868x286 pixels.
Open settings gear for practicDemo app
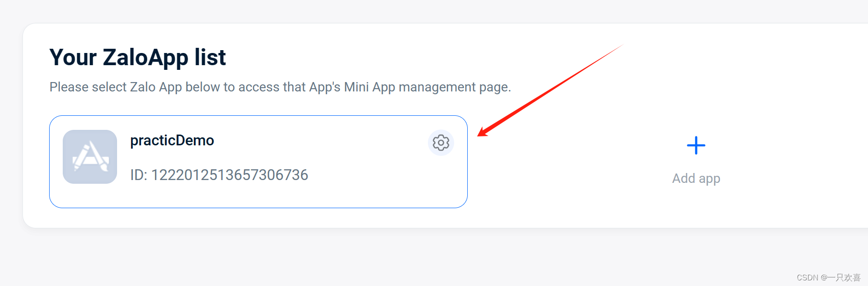(x=441, y=143)
